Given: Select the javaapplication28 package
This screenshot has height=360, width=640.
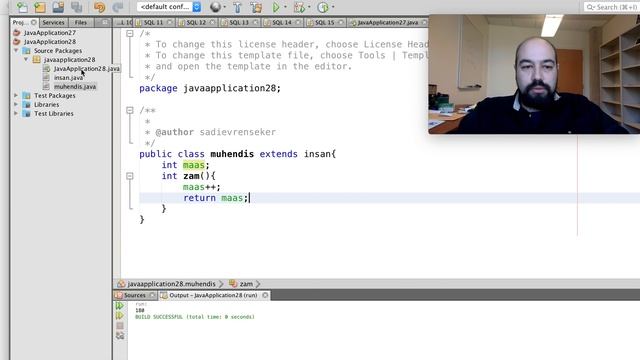Looking at the screenshot, I should coord(69,60).
